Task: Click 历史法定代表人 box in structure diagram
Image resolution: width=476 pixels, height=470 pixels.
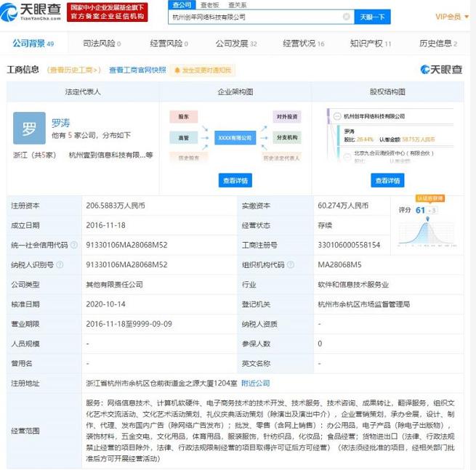Action: pos(281,158)
